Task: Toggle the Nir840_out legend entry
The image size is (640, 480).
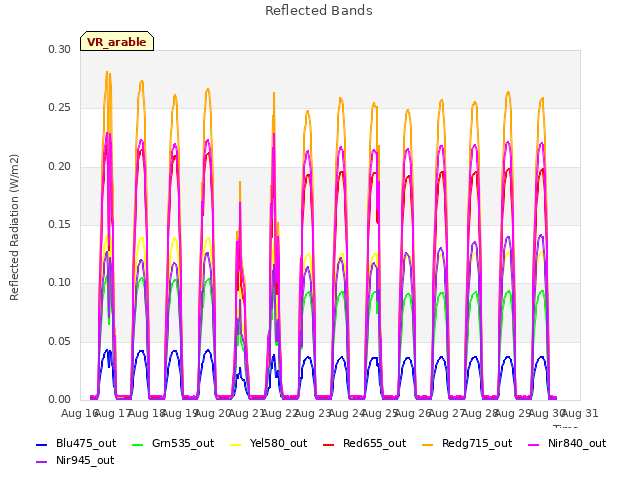Action: pos(567,444)
